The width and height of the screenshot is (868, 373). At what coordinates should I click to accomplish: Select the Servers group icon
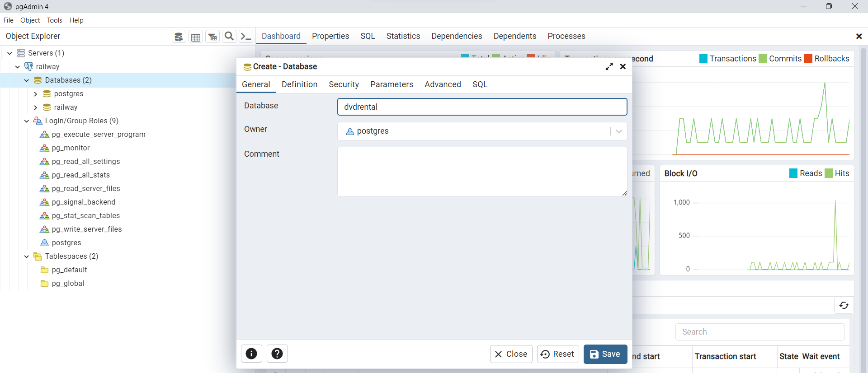point(21,53)
